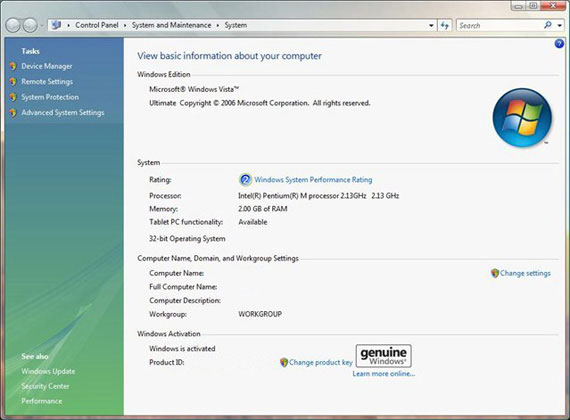This screenshot has height=420, width=570.
Task: Open Learn more online link
Action: pyautogui.click(x=384, y=374)
